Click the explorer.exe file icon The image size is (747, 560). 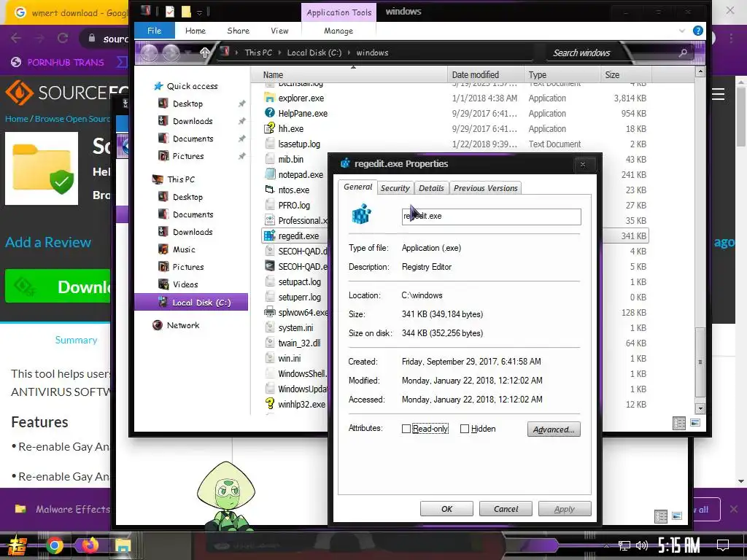pyautogui.click(x=270, y=98)
